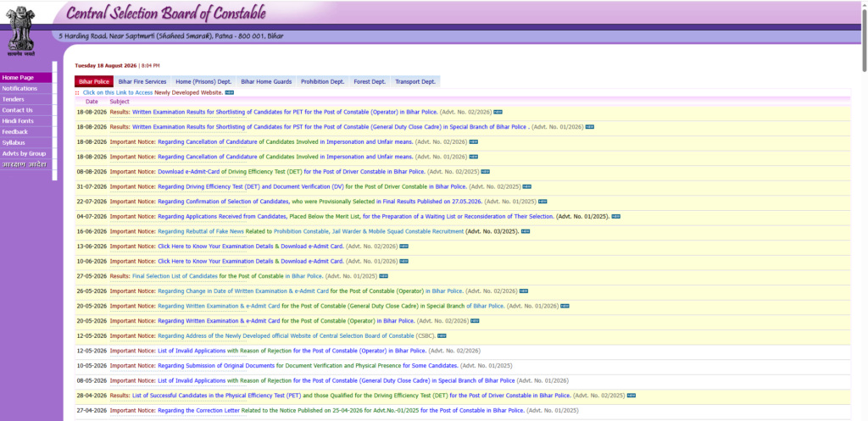Screen dimensions: 868x421
Task: Open Submission of Original Documents notice
Action: click(308, 366)
